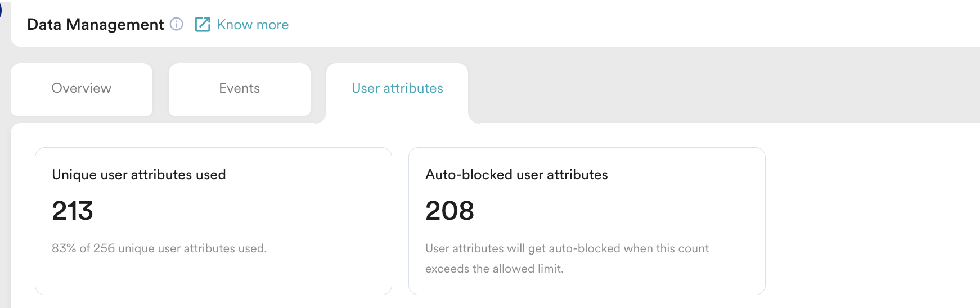Select the User attributes tab
The image size is (980, 308).
[x=397, y=88]
